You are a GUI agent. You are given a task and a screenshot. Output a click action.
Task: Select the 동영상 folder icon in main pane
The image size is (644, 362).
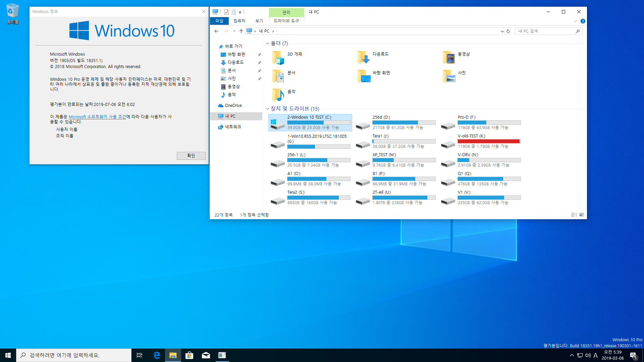coord(448,58)
